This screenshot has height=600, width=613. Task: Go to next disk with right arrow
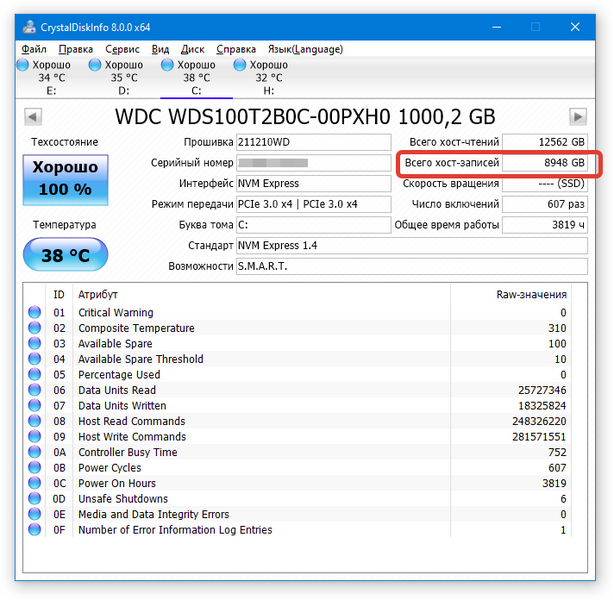pyautogui.click(x=578, y=116)
